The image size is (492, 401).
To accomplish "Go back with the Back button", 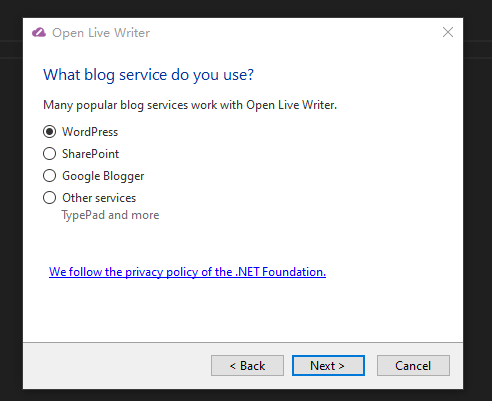I will click(247, 366).
